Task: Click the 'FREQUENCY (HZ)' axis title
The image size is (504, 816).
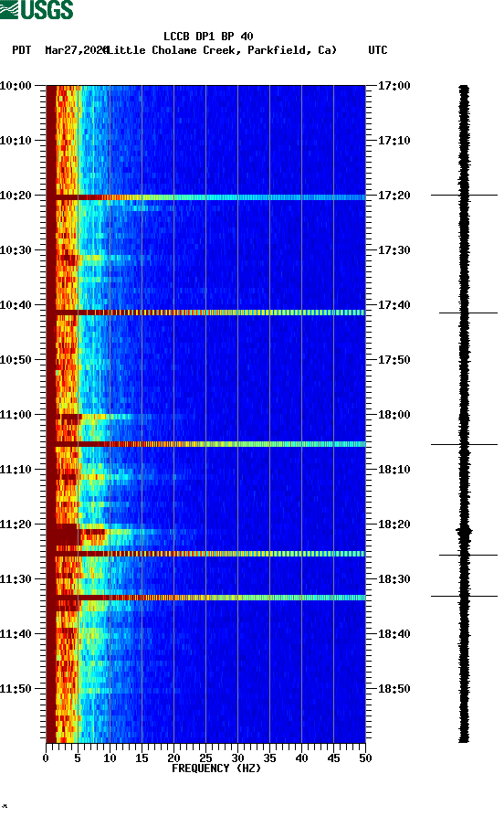Action: 215,768
